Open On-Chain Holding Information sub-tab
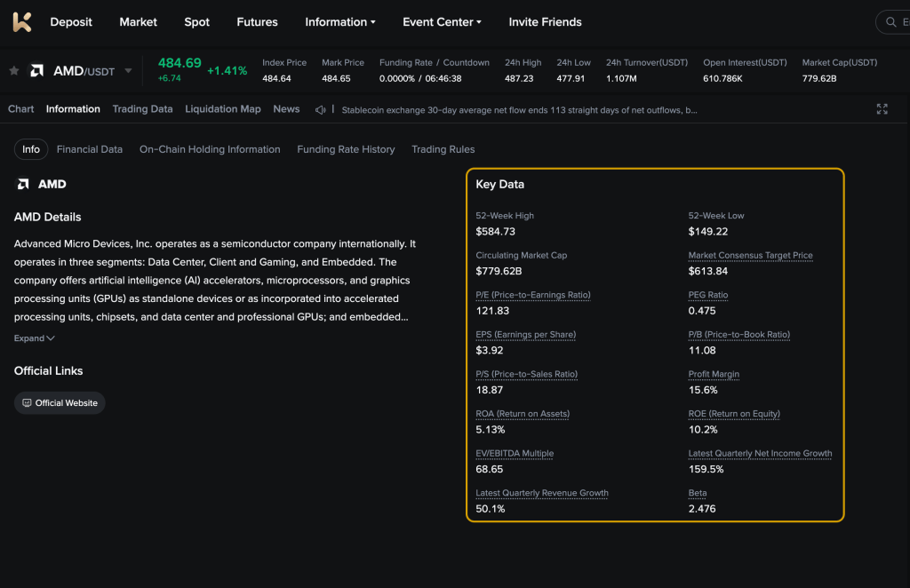The image size is (910, 588). 210,149
